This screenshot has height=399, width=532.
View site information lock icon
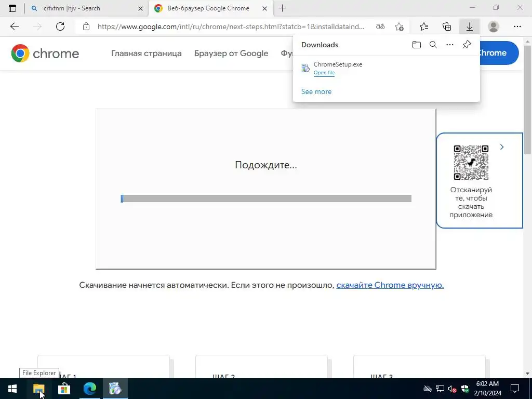tap(86, 26)
